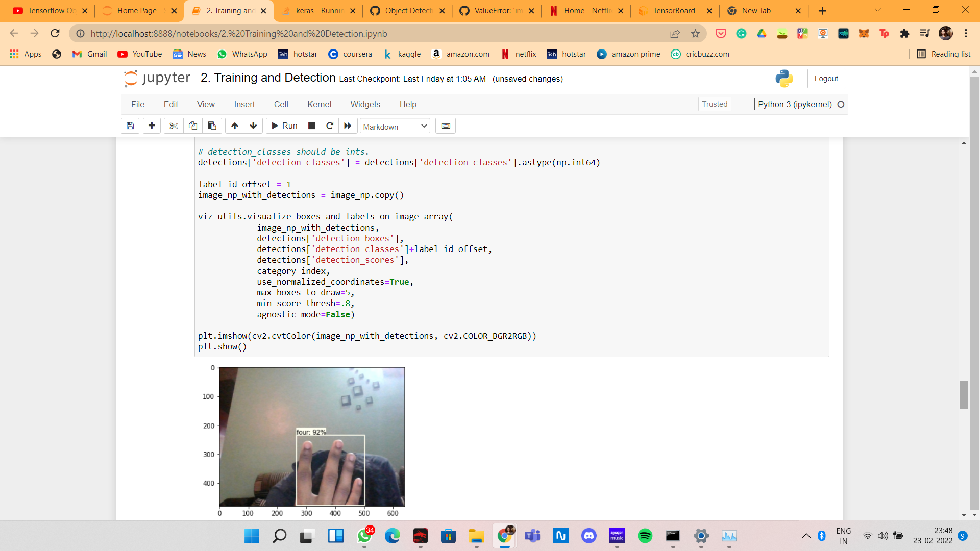This screenshot has width=980, height=551.
Task: Open the Kernel menu
Action: pos(320,104)
